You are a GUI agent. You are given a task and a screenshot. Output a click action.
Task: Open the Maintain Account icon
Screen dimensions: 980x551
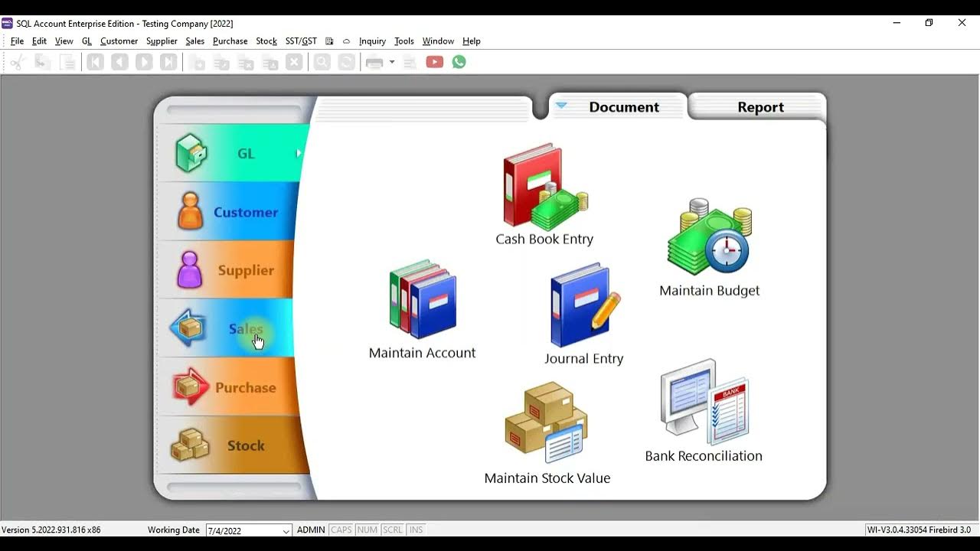[422, 309]
